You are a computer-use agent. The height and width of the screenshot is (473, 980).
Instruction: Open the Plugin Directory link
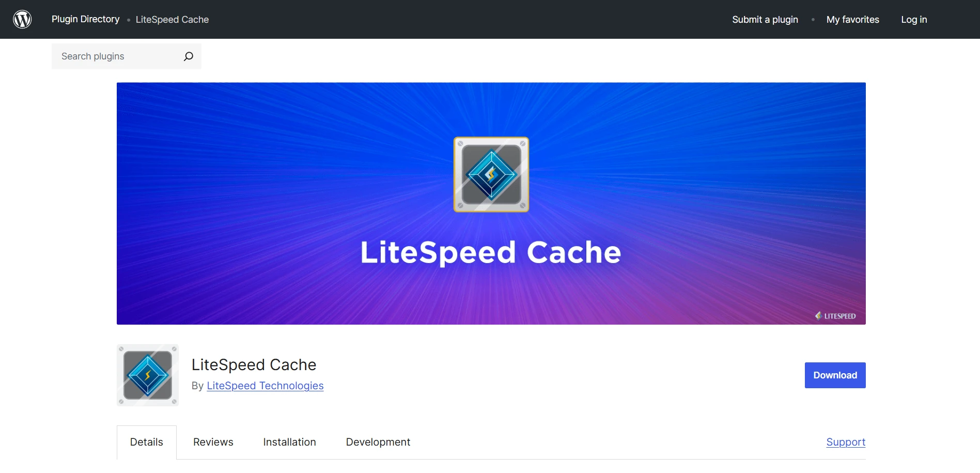tap(85, 19)
